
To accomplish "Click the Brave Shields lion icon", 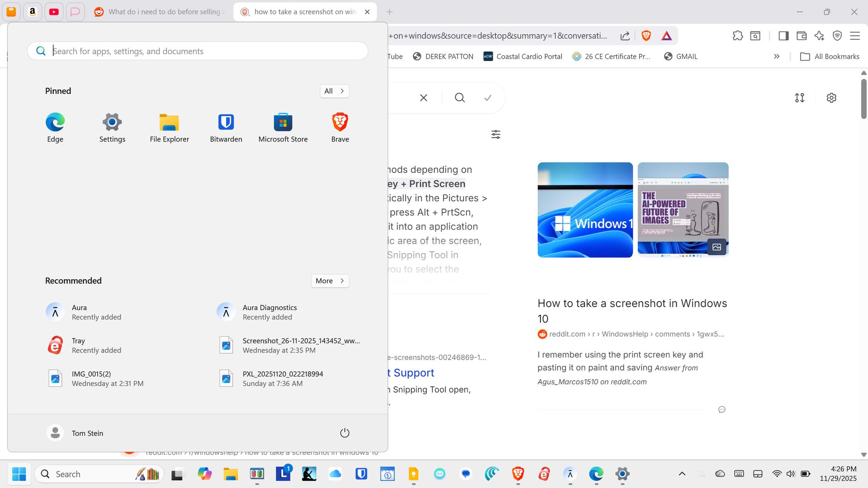I will point(646,36).
